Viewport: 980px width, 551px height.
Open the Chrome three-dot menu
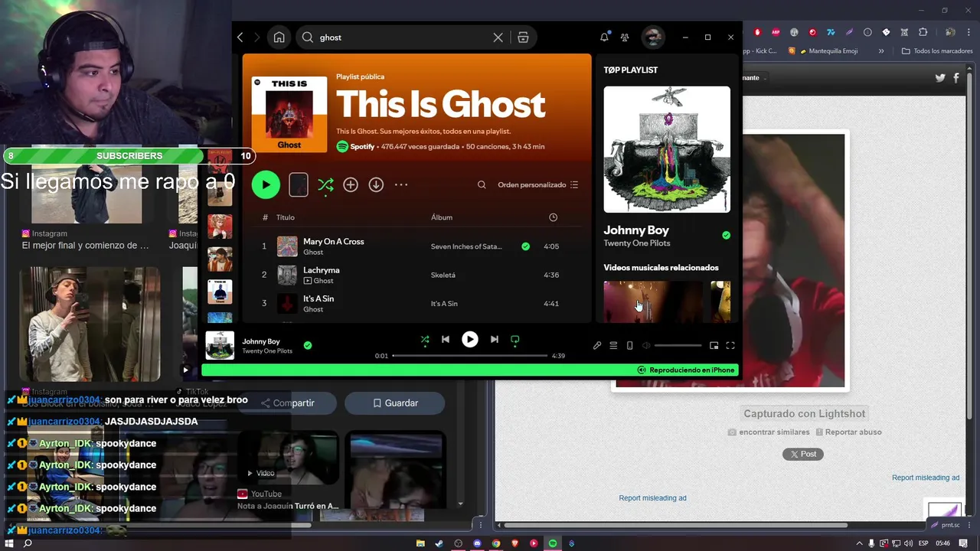(969, 32)
